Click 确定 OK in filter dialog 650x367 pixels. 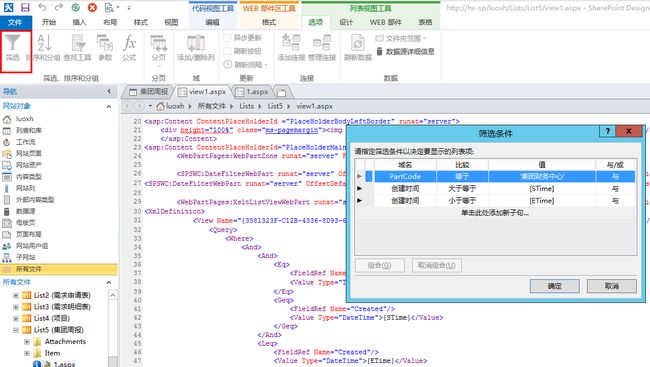554,286
